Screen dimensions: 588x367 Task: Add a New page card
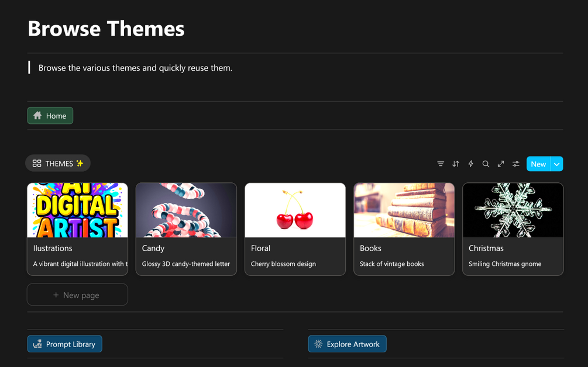77,295
